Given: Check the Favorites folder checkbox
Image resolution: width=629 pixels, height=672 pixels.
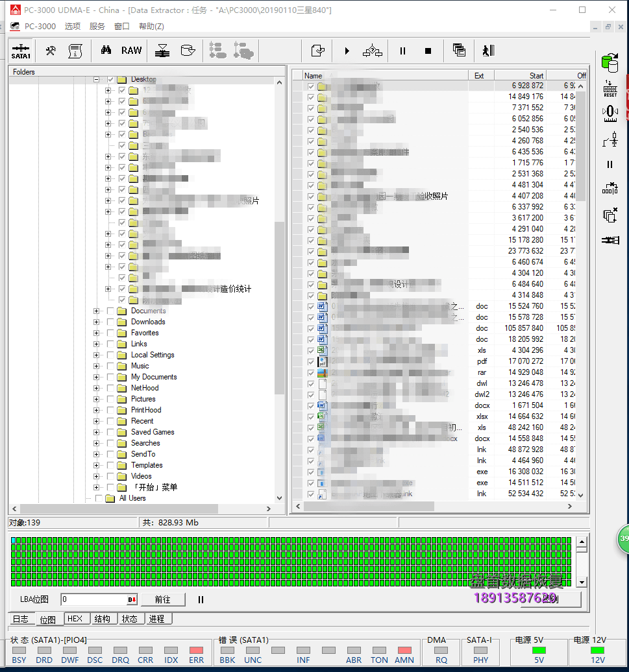Looking at the screenshot, I should 110,333.
